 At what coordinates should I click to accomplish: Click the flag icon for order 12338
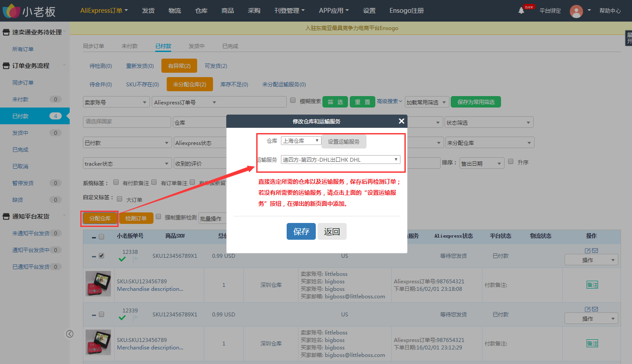135,260
